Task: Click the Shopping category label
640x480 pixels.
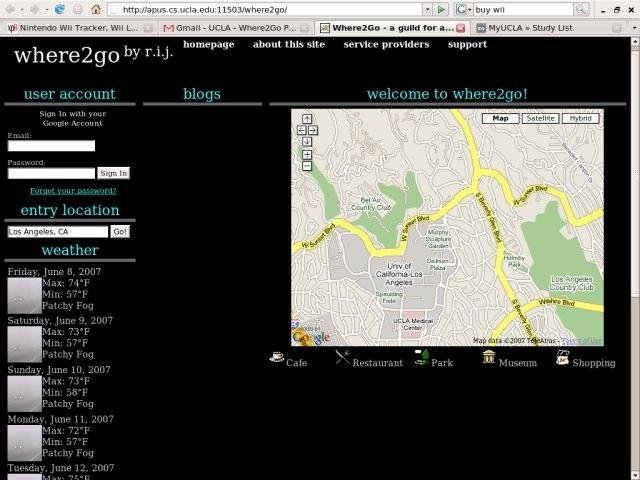Action: (x=594, y=363)
